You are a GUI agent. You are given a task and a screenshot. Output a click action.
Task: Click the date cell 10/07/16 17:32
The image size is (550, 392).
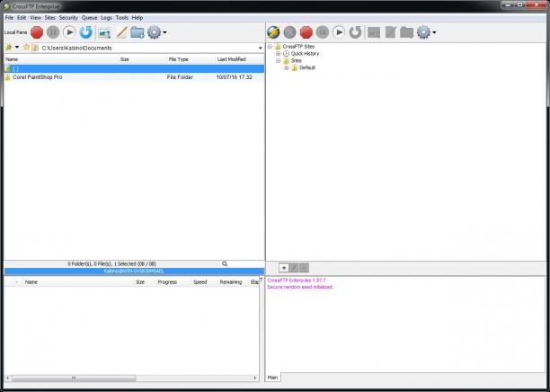coord(234,76)
